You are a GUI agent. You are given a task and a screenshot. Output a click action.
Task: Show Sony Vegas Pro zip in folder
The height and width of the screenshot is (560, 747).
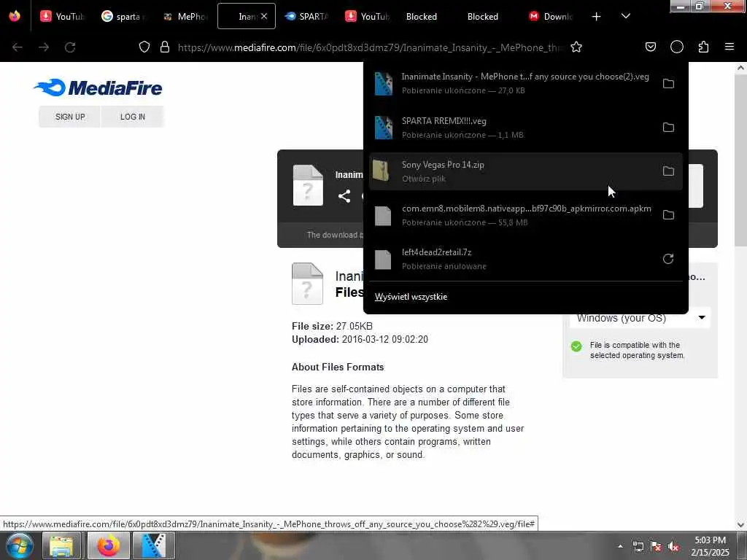pyautogui.click(x=668, y=171)
